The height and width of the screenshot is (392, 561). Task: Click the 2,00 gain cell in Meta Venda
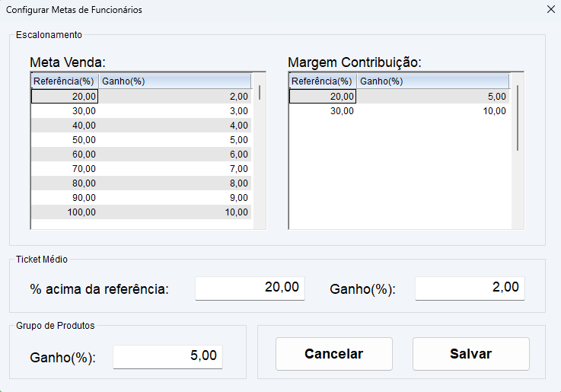pos(175,96)
